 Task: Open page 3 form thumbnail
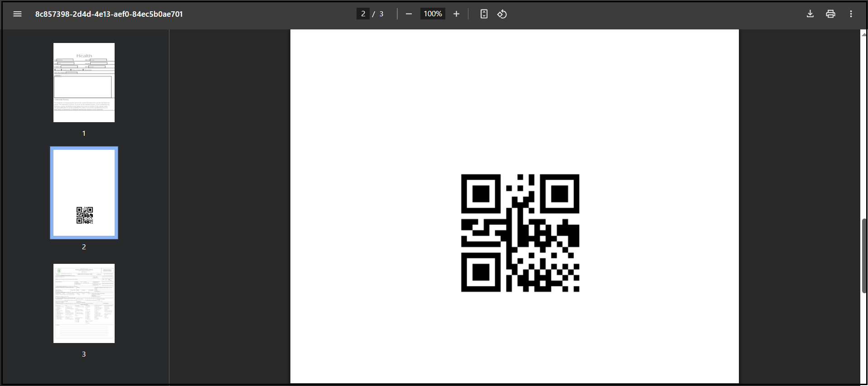tap(84, 303)
